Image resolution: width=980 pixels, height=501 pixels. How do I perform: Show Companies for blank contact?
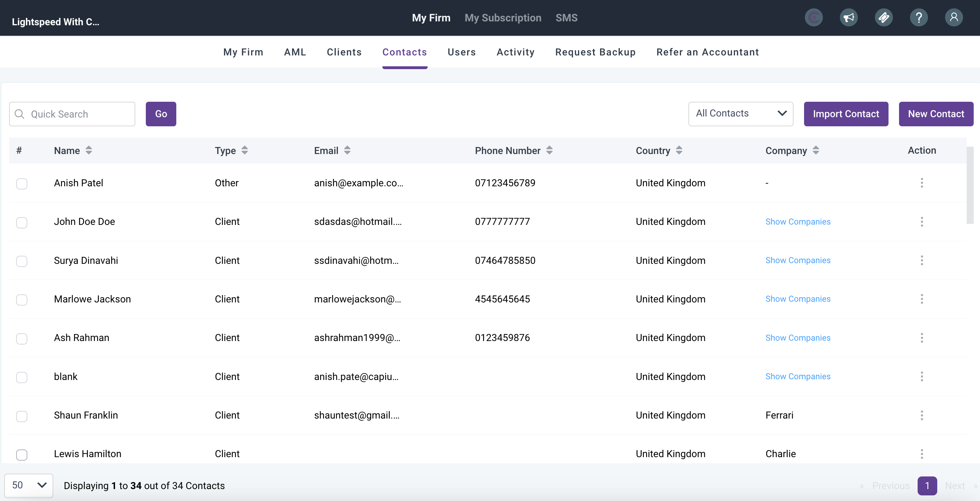point(797,376)
